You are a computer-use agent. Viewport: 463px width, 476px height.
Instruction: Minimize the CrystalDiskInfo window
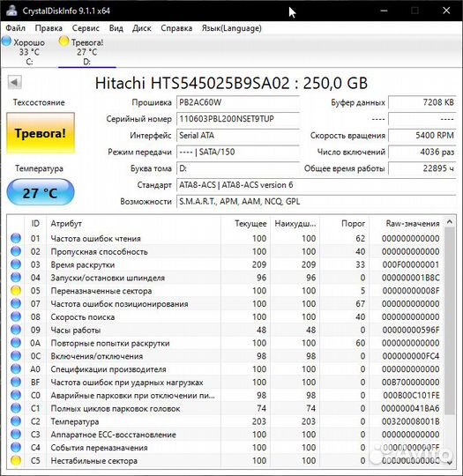(x=384, y=11)
